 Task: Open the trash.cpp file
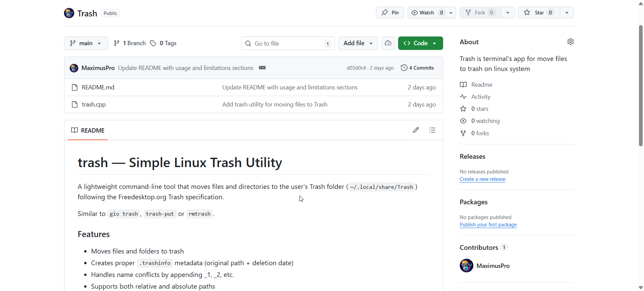click(x=94, y=104)
